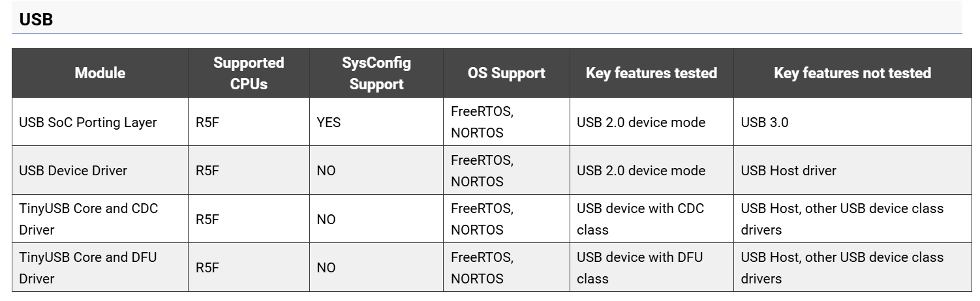The image size is (980, 301).
Task: Click the Key features tested header
Action: [651, 73]
